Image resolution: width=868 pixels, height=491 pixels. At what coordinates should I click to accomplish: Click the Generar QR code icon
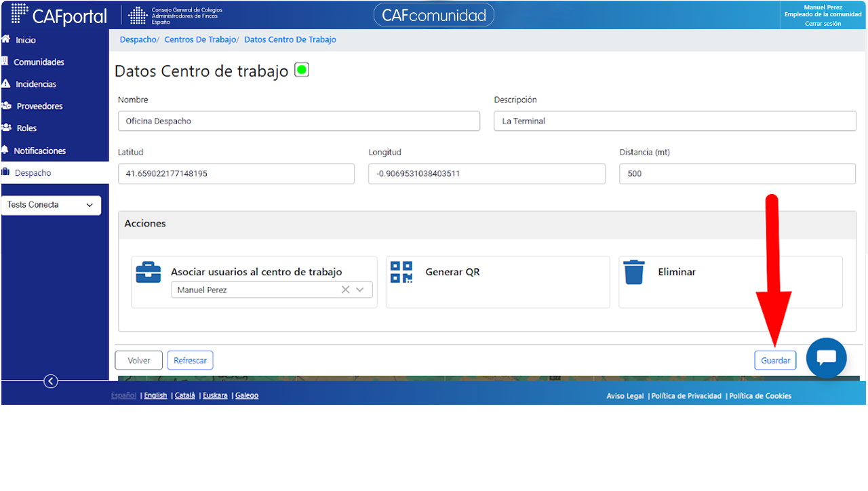pos(401,272)
